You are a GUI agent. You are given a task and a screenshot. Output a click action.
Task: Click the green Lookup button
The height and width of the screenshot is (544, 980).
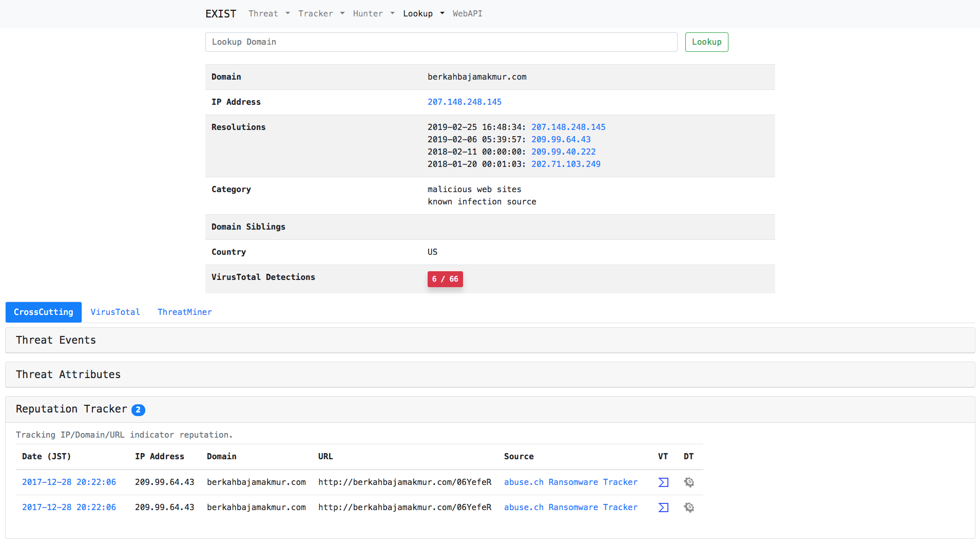pos(706,42)
